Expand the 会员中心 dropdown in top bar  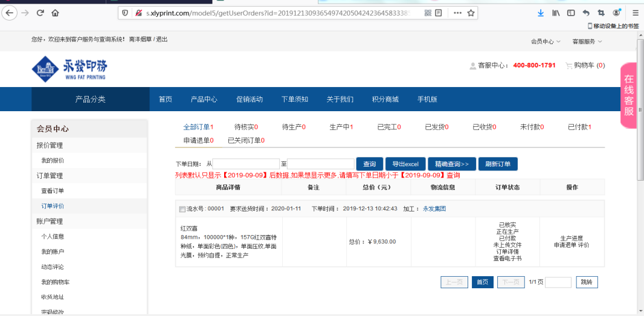(545, 41)
